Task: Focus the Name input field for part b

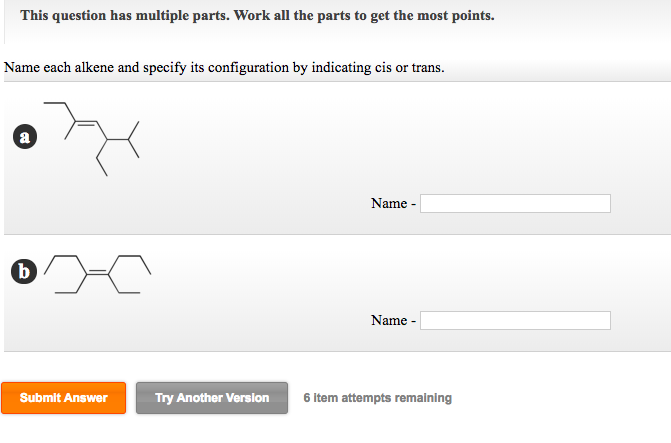Action: [x=515, y=321]
